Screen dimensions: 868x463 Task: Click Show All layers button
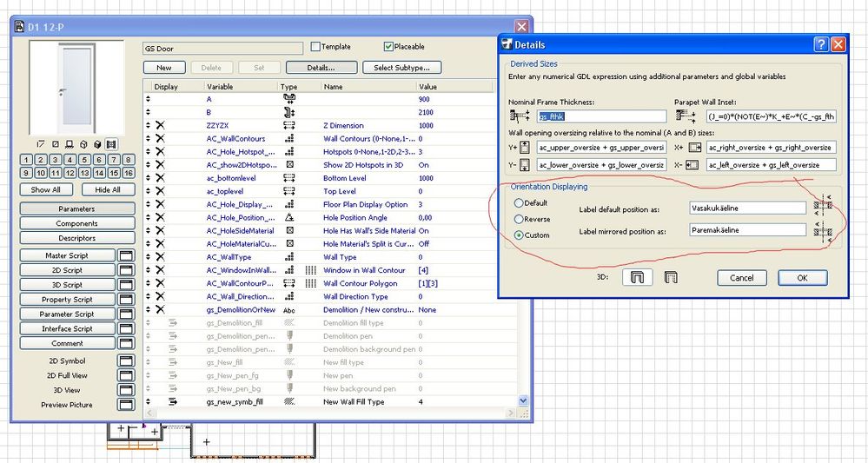[x=46, y=189]
